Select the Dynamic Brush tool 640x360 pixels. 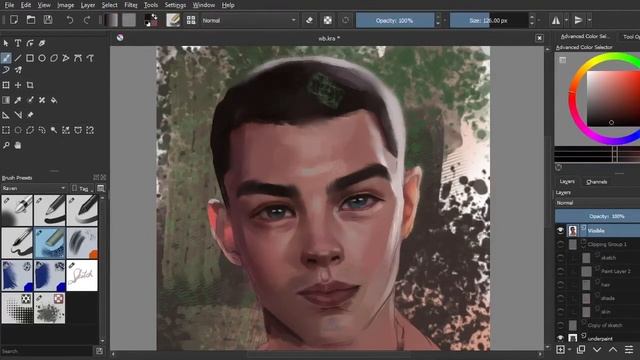(x=6, y=70)
